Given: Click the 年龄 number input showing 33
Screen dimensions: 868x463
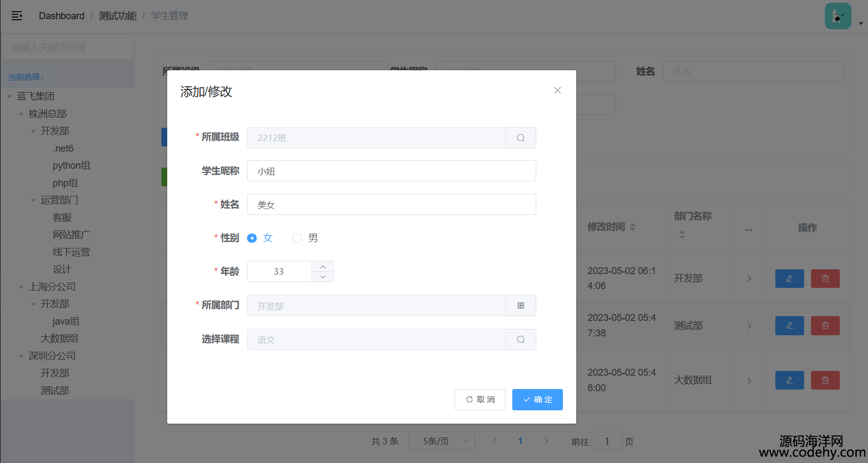Looking at the screenshot, I should pos(279,271).
